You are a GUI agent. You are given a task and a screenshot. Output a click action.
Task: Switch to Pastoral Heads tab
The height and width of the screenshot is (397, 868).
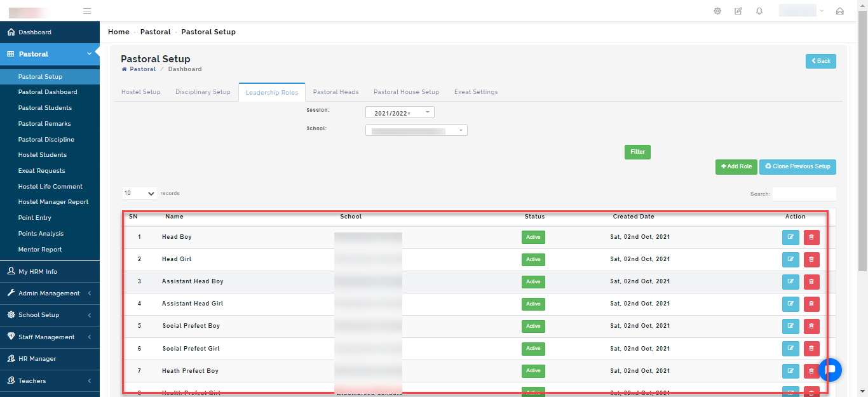pyautogui.click(x=336, y=92)
